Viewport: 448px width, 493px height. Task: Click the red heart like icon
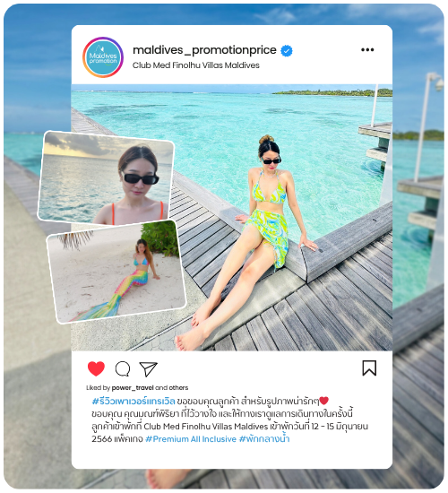point(96,368)
